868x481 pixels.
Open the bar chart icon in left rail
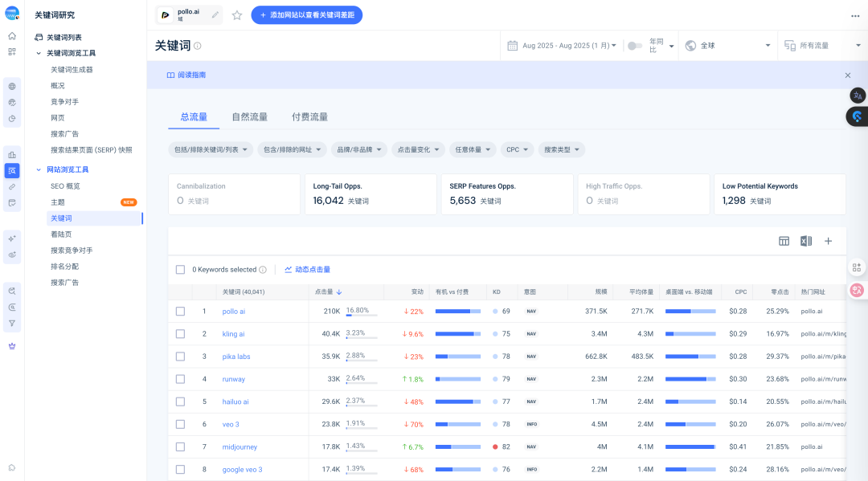click(x=11, y=155)
